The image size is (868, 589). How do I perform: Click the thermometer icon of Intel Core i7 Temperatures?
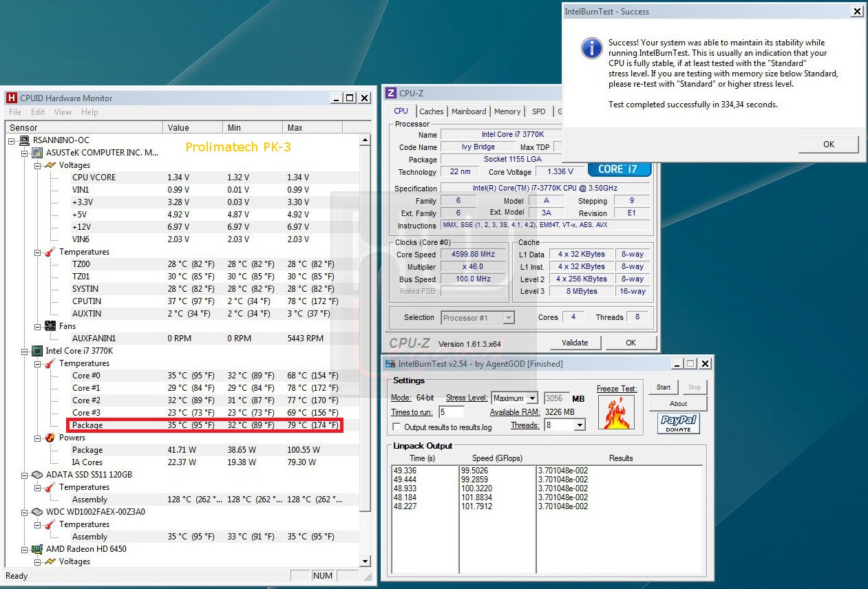tap(50, 363)
